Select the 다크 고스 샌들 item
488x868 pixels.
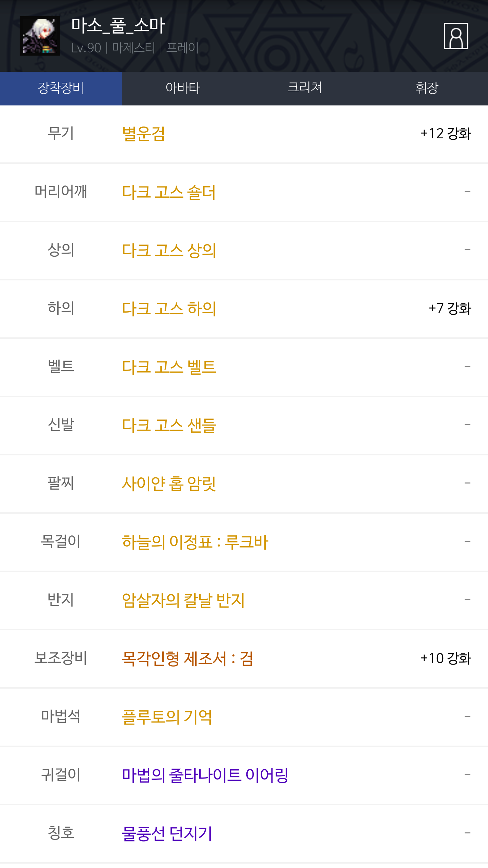tap(169, 425)
